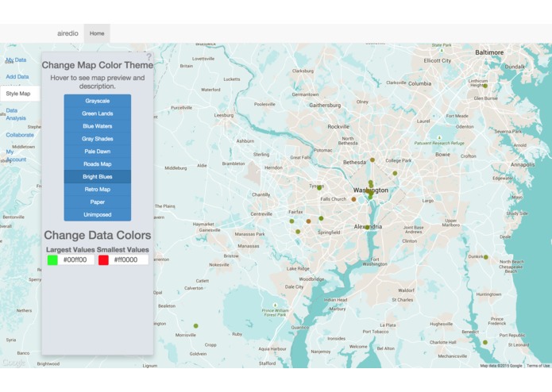Apply the Green Lands map theme
552x392 pixels.
98,113
